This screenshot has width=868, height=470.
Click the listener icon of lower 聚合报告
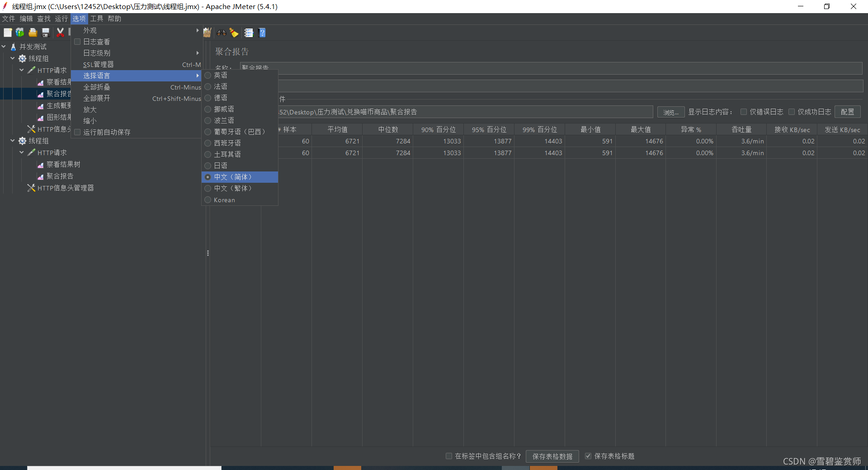pos(41,176)
